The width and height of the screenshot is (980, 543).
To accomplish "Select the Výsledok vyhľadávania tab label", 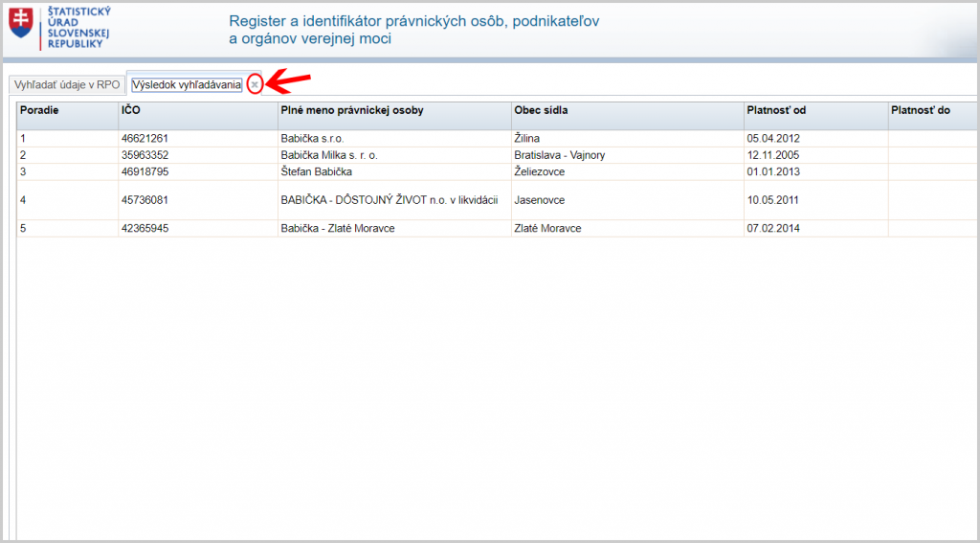I will [x=187, y=85].
